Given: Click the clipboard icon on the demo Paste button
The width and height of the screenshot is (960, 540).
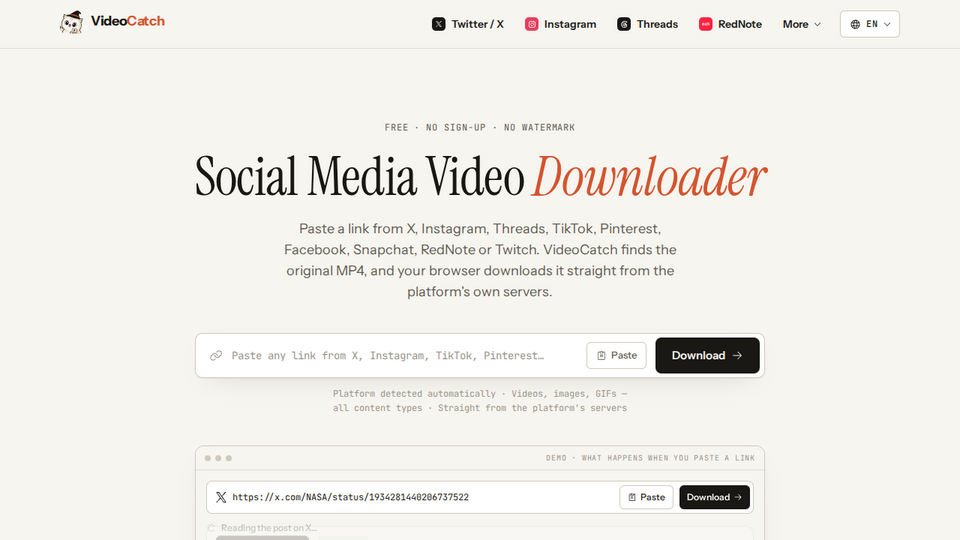Looking at the screenshot, I should [x=632, y=497].
